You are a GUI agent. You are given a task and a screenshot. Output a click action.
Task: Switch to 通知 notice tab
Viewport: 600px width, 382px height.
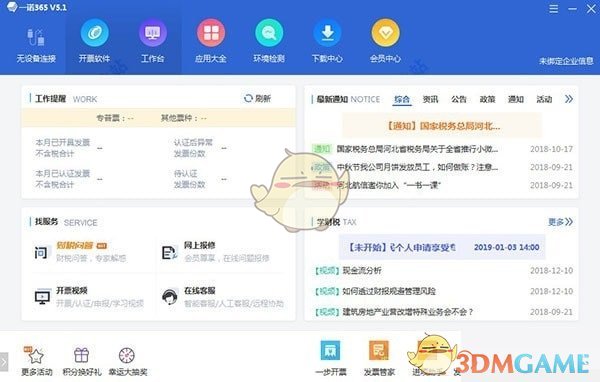pos(515,99)
